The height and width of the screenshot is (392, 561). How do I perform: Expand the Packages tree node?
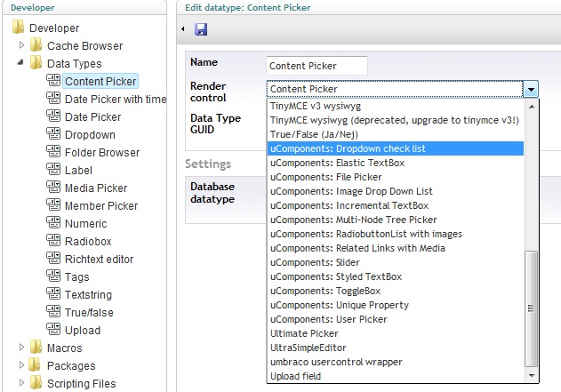(x=21, y=364)
